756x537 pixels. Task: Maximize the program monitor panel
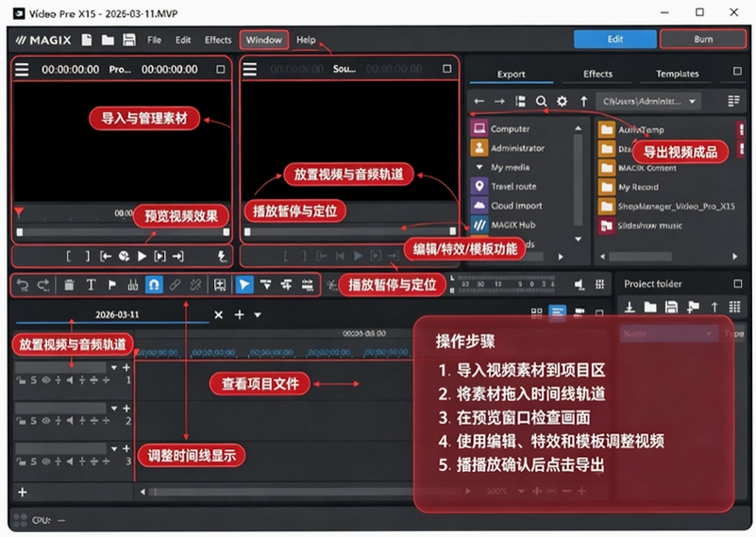pyautogui.click(x=220, y=70)
